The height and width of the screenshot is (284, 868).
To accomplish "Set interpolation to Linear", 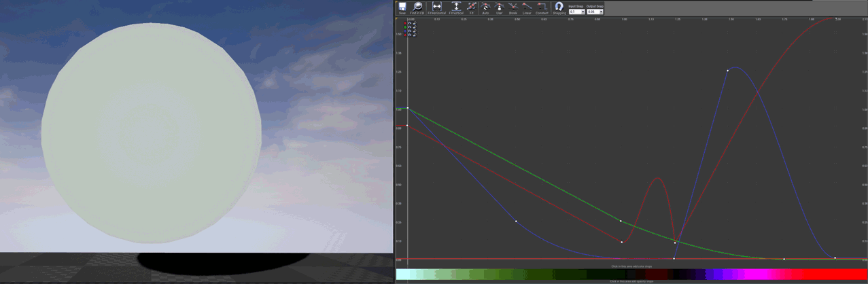I will point(527,7).
